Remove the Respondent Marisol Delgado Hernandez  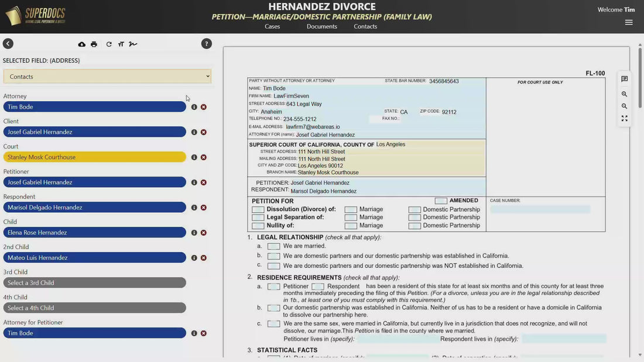[204, 208]
